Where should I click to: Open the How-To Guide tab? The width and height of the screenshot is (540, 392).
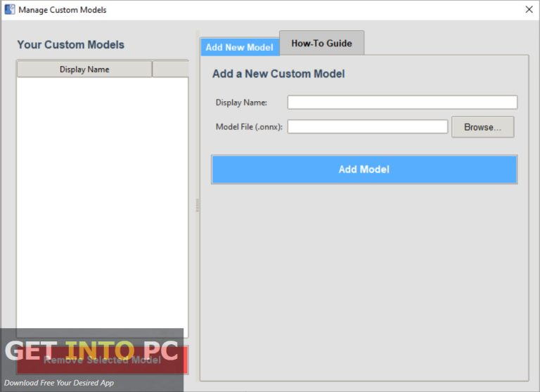[x=321, y=43]
